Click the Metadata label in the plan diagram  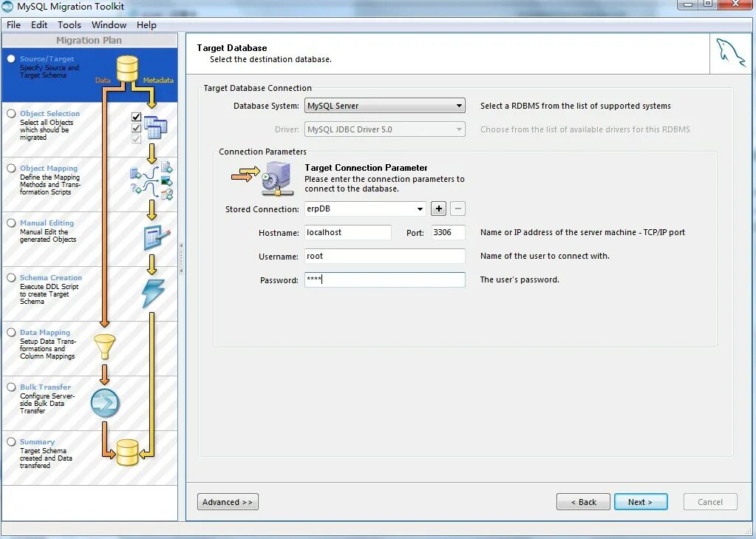coord(158,80)
